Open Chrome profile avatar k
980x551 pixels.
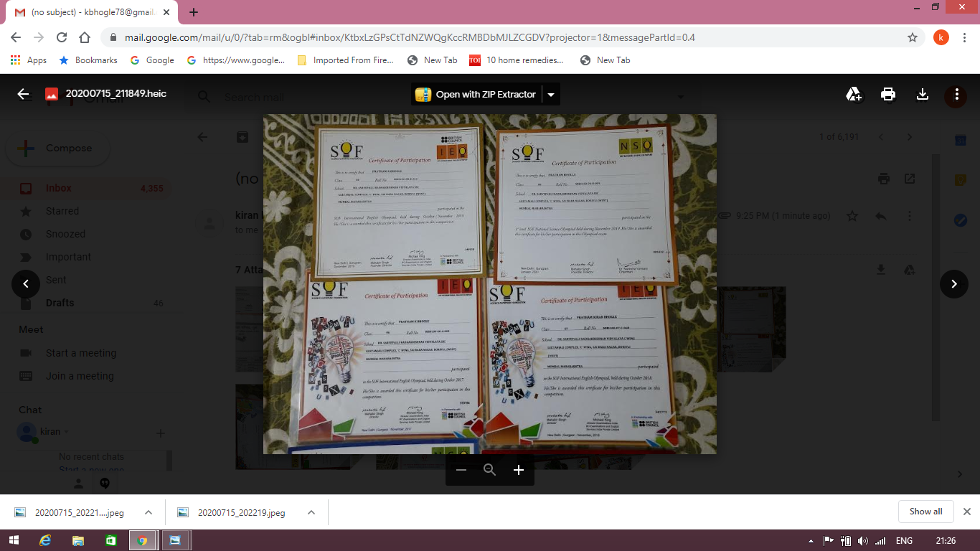coord(941,37)
